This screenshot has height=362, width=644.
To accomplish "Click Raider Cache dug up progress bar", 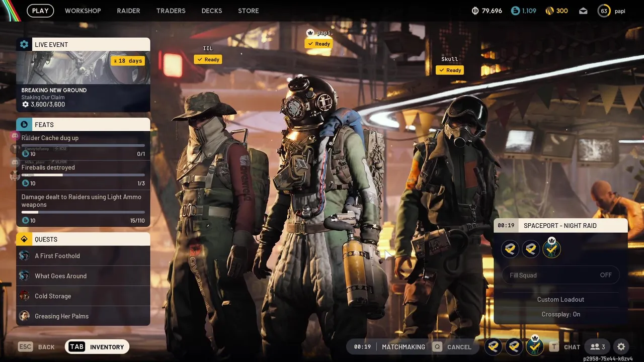I will [x=83, y=146].
